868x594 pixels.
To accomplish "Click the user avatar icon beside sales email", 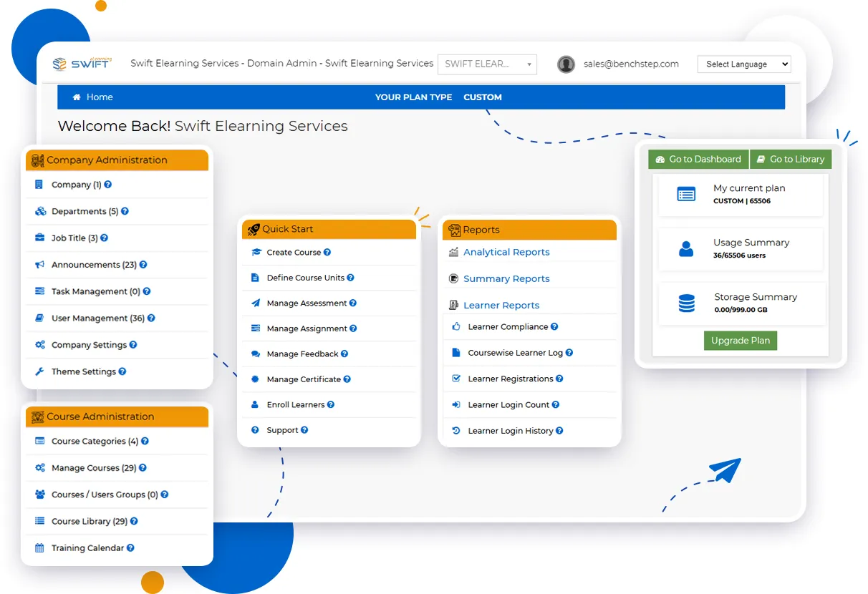I will (x=566, y=64).
